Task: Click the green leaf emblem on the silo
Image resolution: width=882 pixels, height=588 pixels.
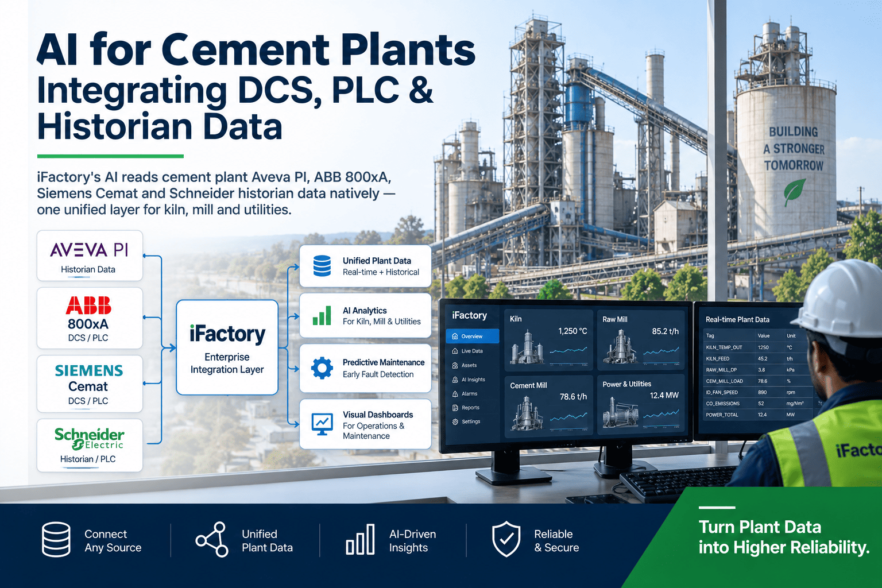Action: (x=795, y=192)
